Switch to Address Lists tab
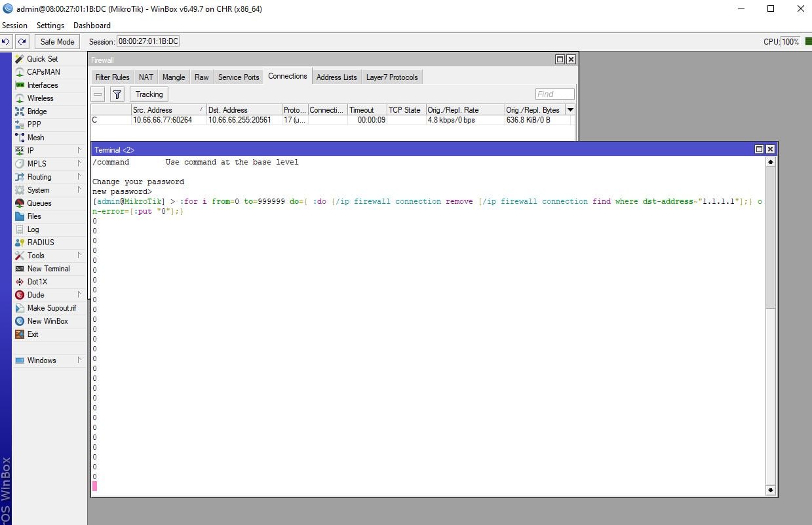 337,77
